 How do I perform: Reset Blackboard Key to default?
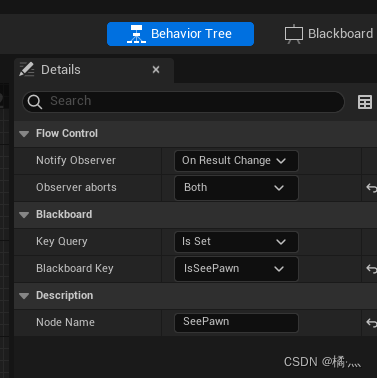pyautogui.click(x=371, y=269)
